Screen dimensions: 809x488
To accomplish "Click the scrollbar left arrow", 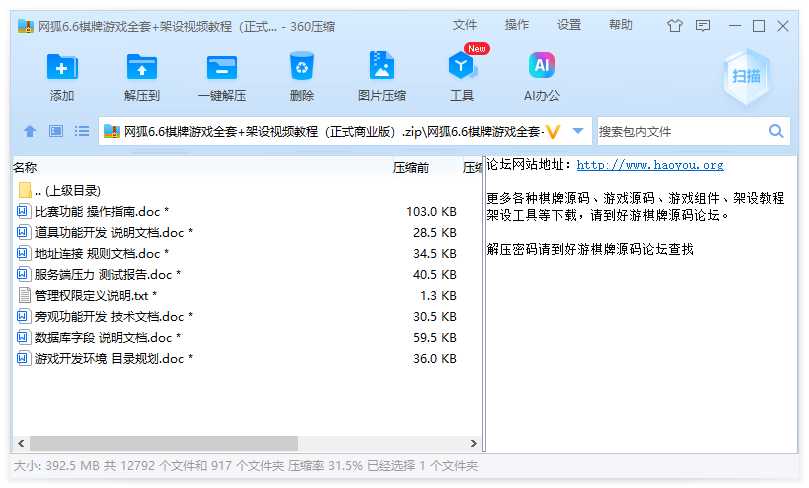I will (21, 443).
